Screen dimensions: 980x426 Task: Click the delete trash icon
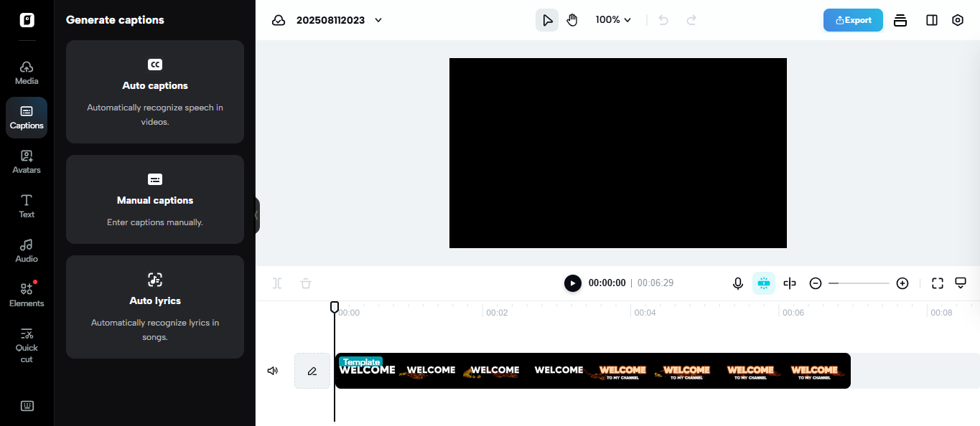306,283
